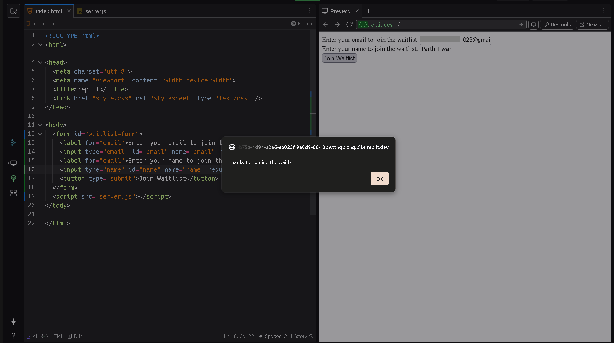Open the server.js tab
The height and width of the screenshot is (364, 614).
[x=95, y=11]
